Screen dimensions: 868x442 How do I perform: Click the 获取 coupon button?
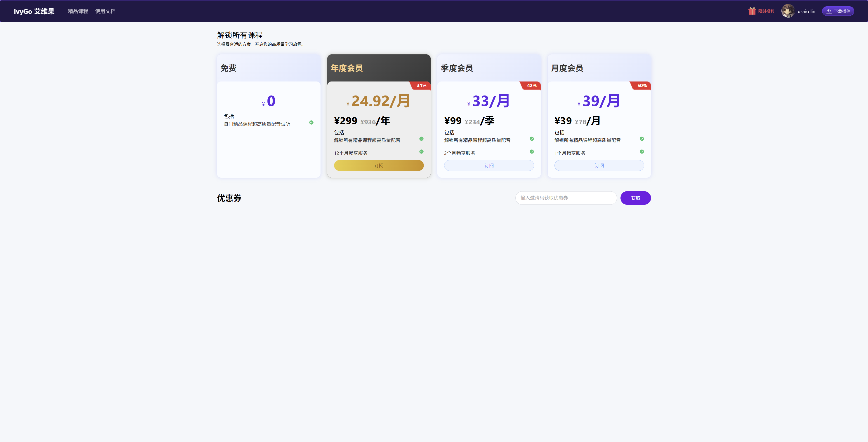[635, 198]
